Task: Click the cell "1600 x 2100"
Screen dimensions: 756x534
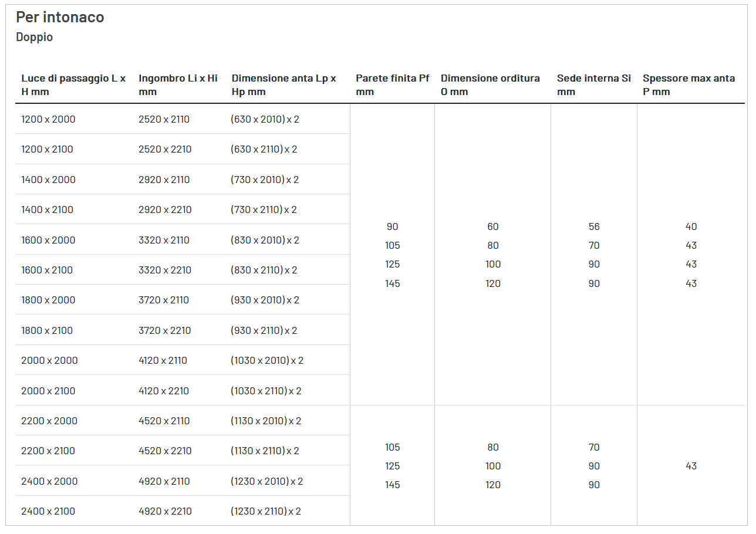Action: click(x=48, y=270)
